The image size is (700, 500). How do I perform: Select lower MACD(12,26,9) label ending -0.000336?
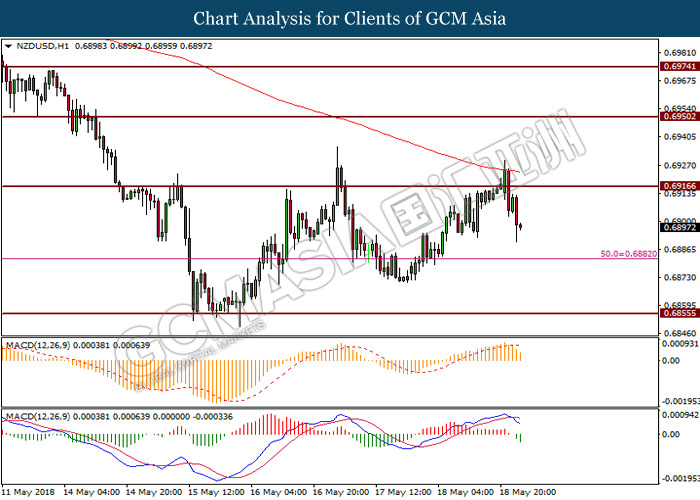coord(119,417)
